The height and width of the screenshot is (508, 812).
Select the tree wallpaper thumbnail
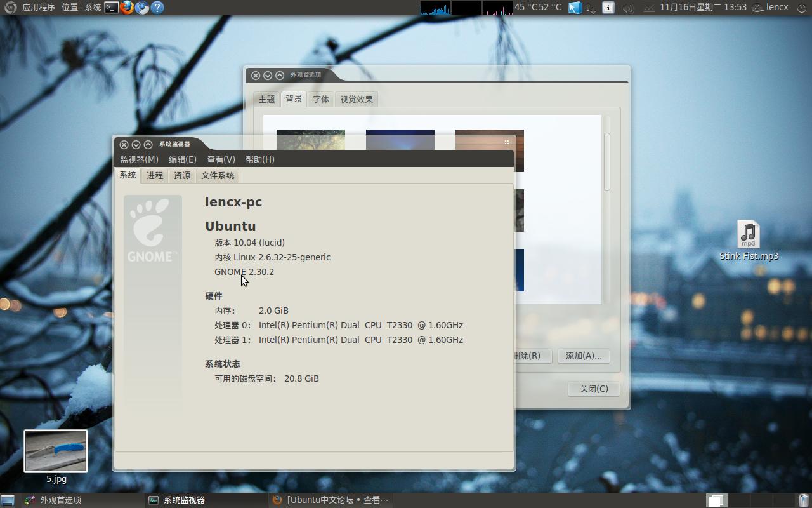tap(311, 140)
